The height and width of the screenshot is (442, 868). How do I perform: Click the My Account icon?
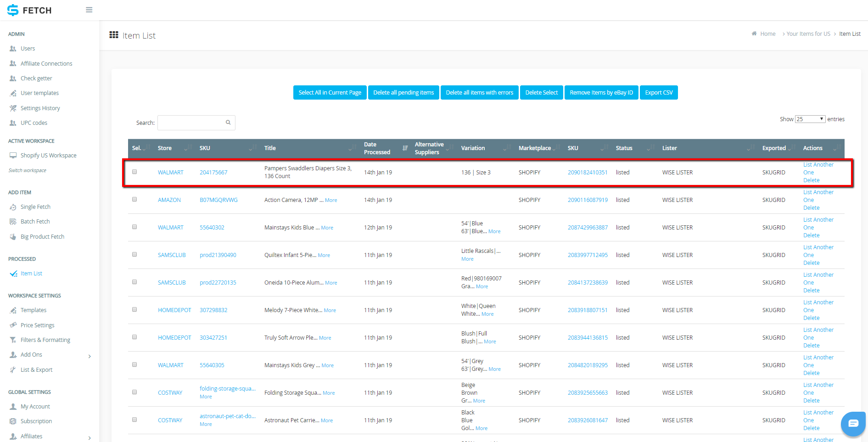coord(13,407)
